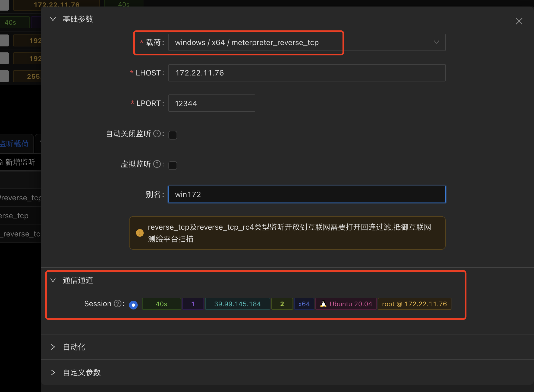Click the Ubuntu 20.04 penguin tag

click(x=346, y=304)
